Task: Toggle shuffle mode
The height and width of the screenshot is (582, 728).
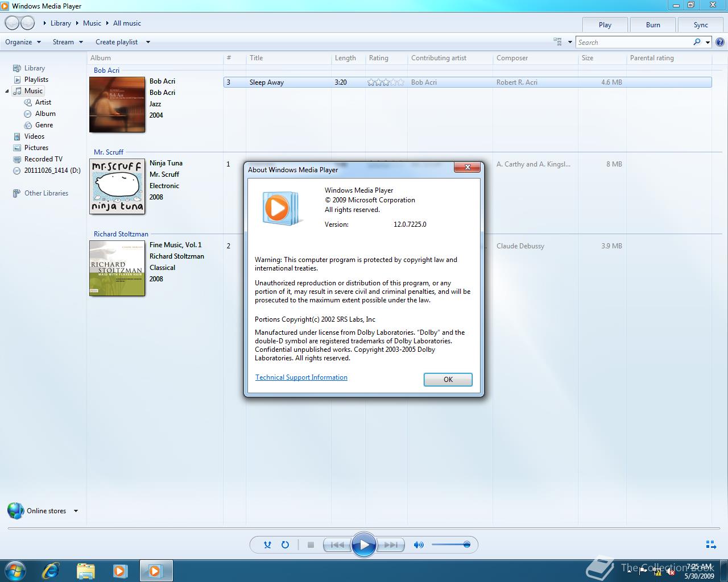Action: pos(267,544)
